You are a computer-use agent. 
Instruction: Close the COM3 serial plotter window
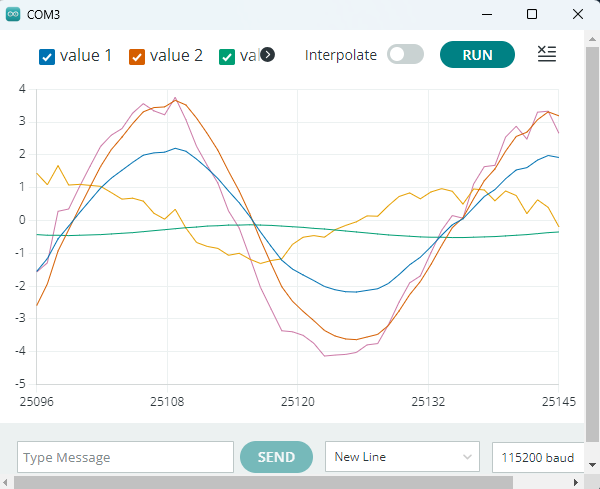pyautogui.click(x=577, y=14)
